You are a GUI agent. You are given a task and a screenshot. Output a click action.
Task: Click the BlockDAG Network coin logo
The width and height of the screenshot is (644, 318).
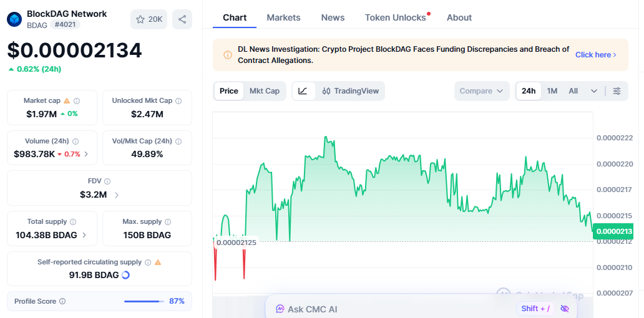click(14, 19)
